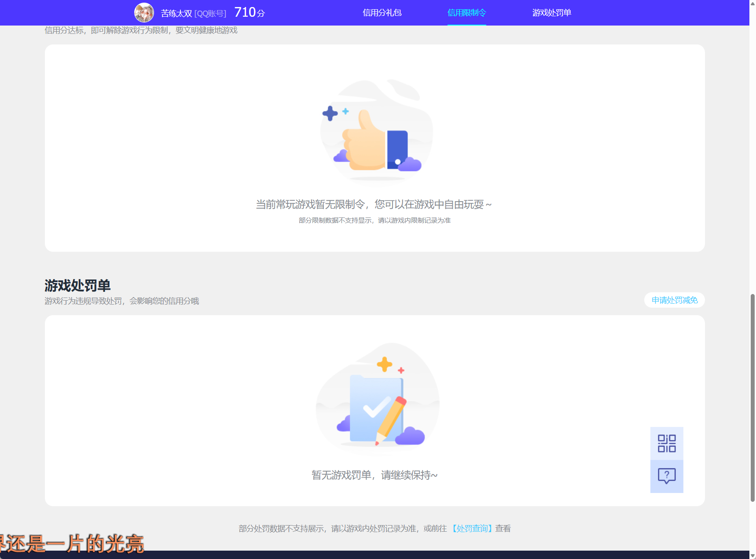This screenshot has height=559, width=756.
Task: Click the 游戏处罚单 section heading
Action: (x=77, y=286)
